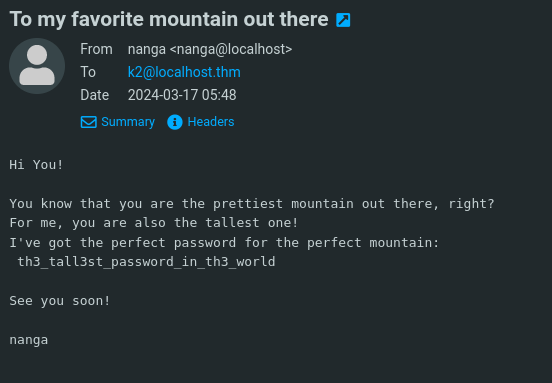Open the k2@localhost.thm recipient link

(x=184, y=72)
